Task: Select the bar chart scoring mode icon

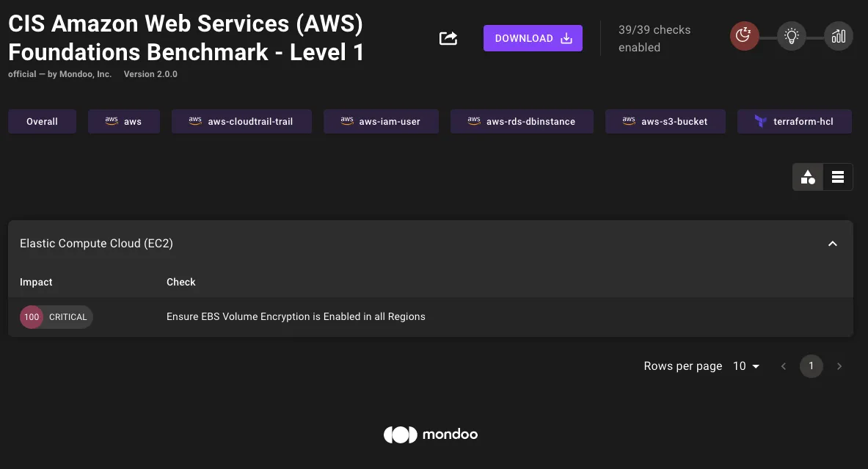Action: tap(839, 37)
